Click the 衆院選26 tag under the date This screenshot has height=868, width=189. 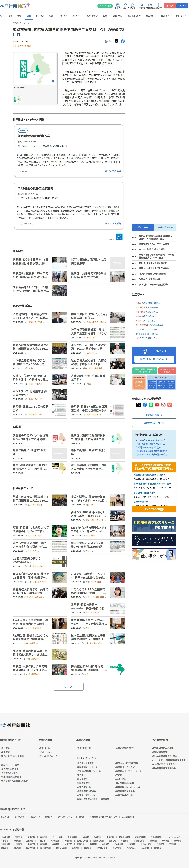(22, 46)
